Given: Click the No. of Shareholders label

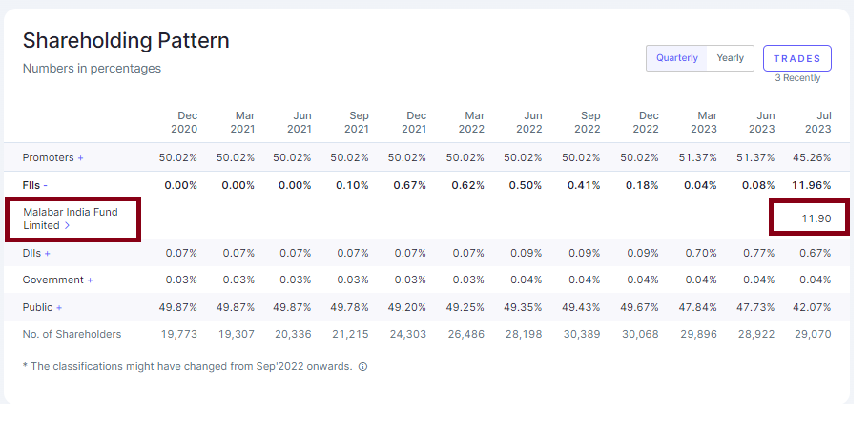Looking at the screenshot, I should pyautogui.click(x=72, y=334).
